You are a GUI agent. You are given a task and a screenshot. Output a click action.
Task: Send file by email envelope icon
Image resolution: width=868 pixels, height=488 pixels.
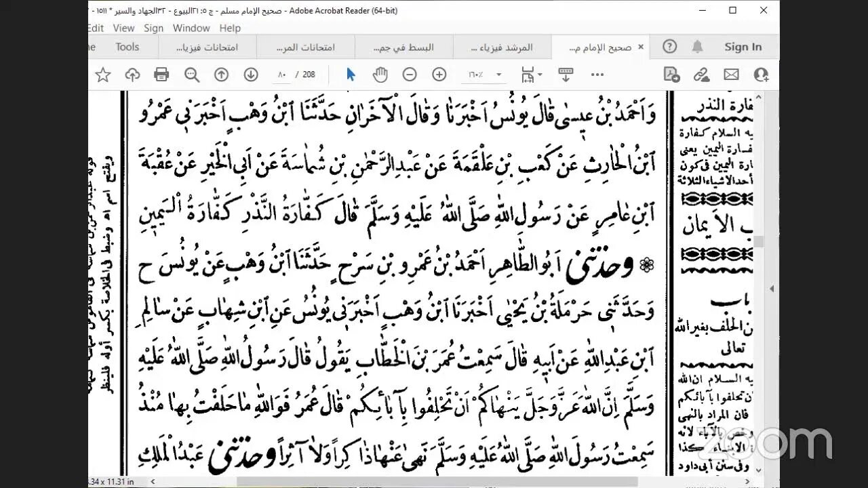click(731, 75)
